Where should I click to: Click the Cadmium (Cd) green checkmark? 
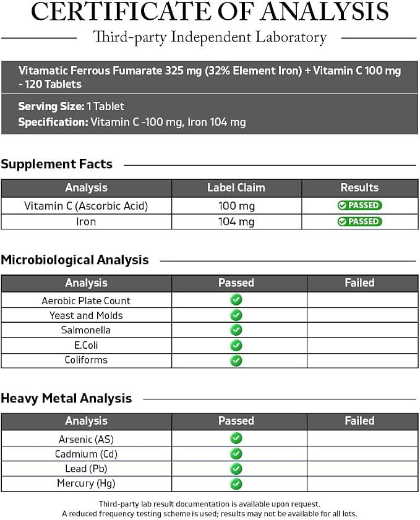tap(236, 453)
